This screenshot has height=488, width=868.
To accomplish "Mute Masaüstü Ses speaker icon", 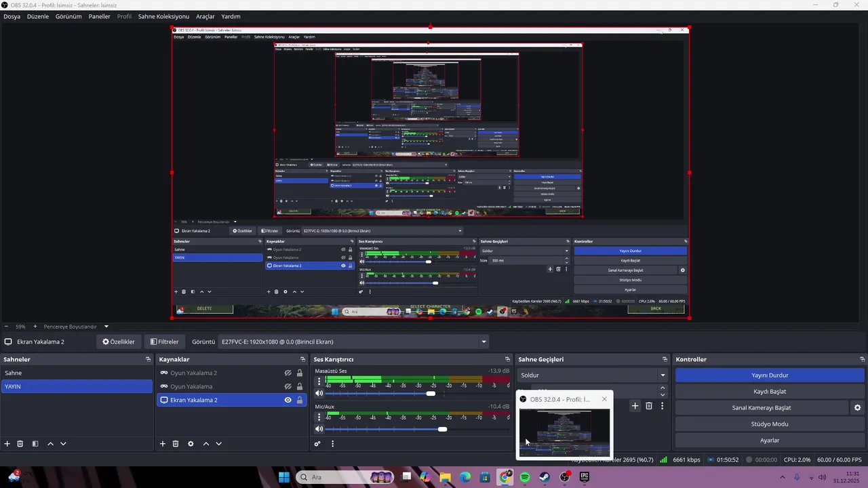I will pos(319,394).
